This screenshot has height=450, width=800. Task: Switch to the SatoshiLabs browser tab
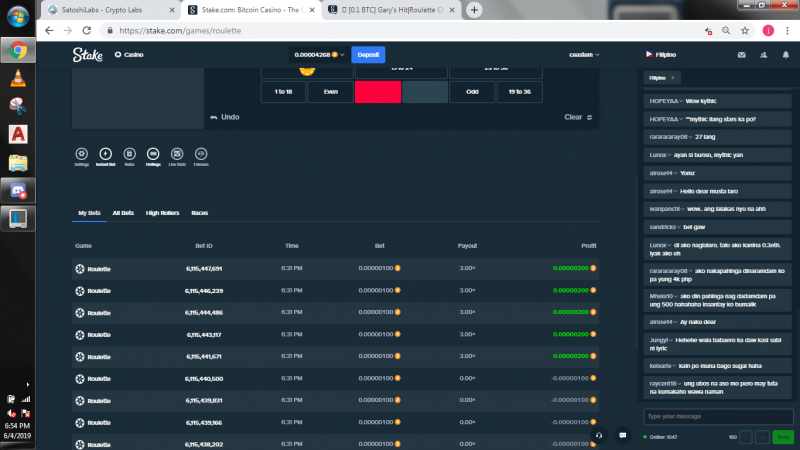pyautogui.click(x=109, y=10)
